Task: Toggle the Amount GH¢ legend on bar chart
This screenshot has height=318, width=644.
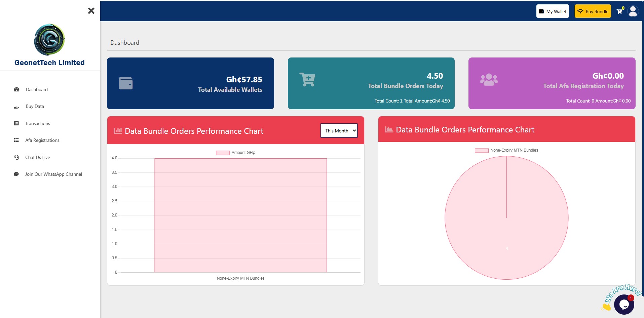Action: pos(235,153)
